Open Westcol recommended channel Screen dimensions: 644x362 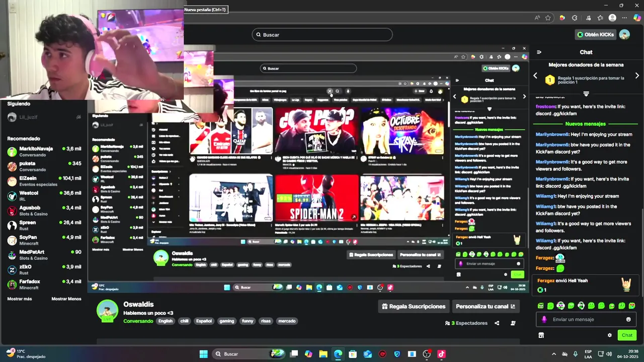tap(44, 196)
